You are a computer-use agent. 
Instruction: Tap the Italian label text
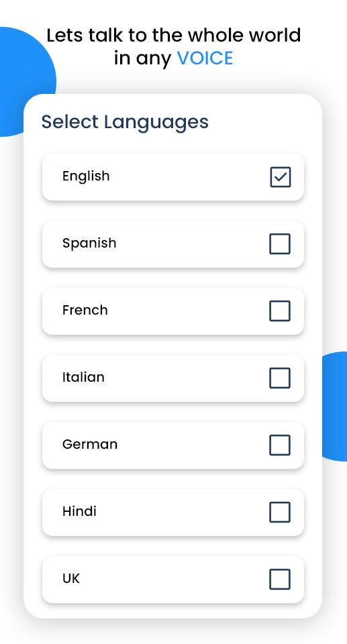(x=83, y=377)
